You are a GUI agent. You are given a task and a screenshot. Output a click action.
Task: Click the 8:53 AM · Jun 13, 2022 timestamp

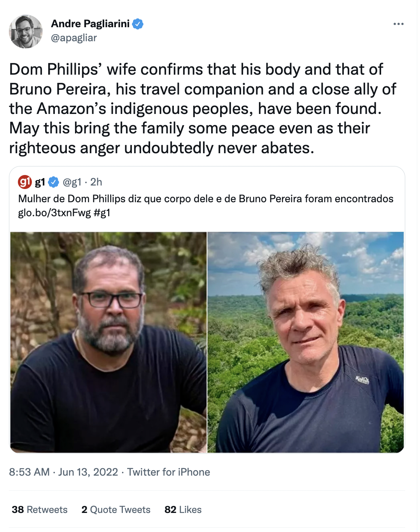click(x=63, y=472)
